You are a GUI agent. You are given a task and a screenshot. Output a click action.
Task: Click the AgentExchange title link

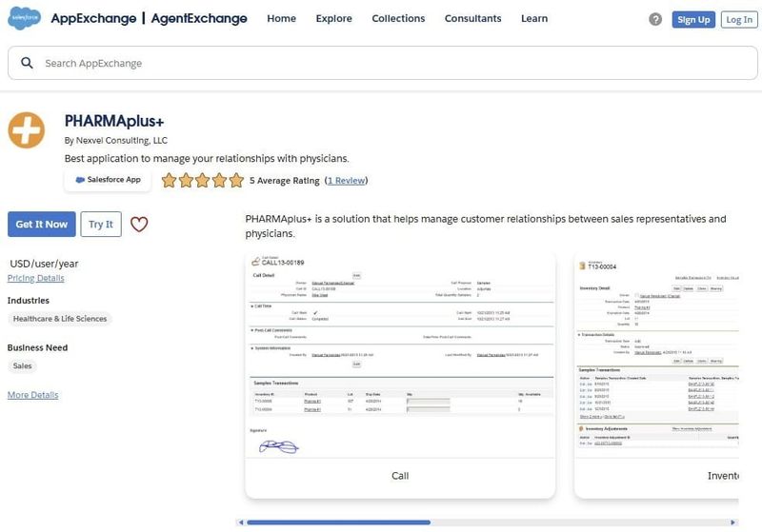pyautogui.click(x=199, y=18)
